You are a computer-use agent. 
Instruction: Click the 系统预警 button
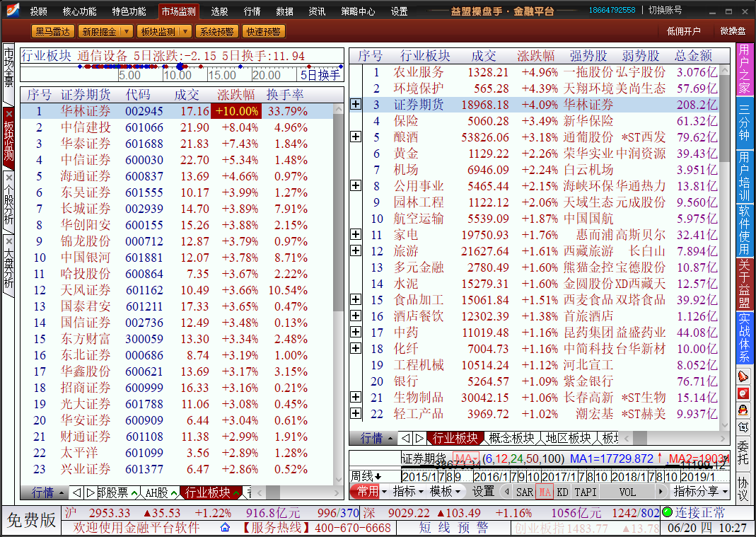[x=216, y=32]
